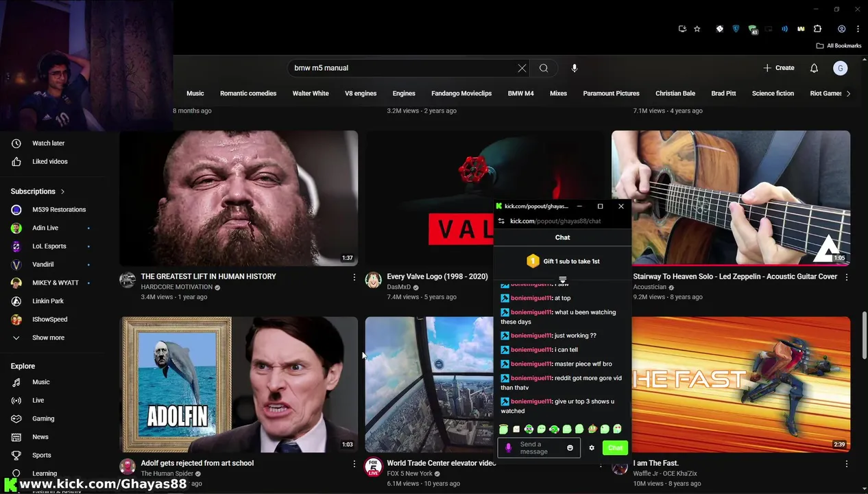868x494 pixels.
Task: Open options menu for GREATEST LIFT video
Action: 354,277
